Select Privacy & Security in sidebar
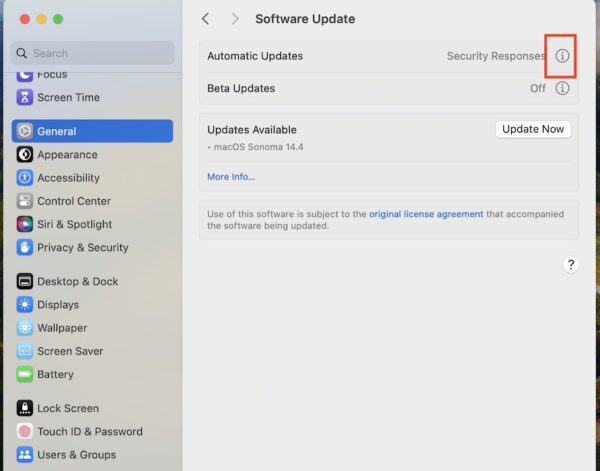The width and height of the screenshot is (600, 471). [x=82, y=248]
